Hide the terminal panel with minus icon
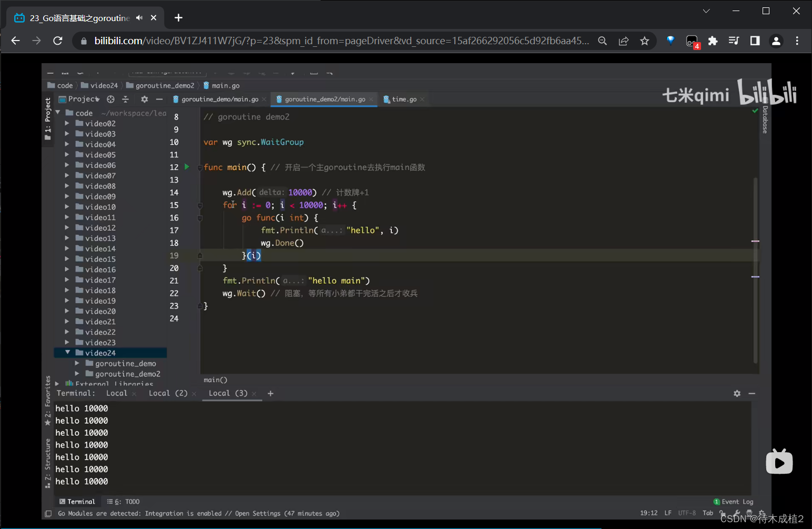Screen dimensions: 812x529 [752, 393]
